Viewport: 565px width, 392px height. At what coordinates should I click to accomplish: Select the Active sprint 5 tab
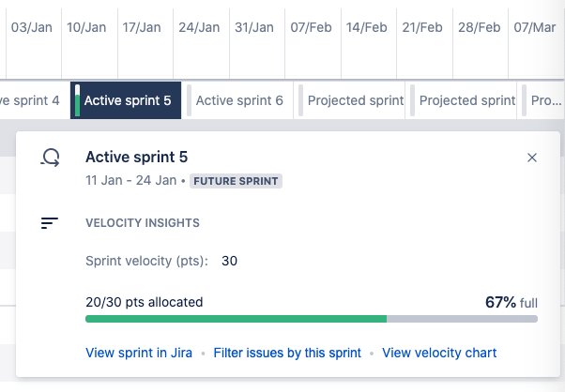pyautogui.click(x=127, y=100)
